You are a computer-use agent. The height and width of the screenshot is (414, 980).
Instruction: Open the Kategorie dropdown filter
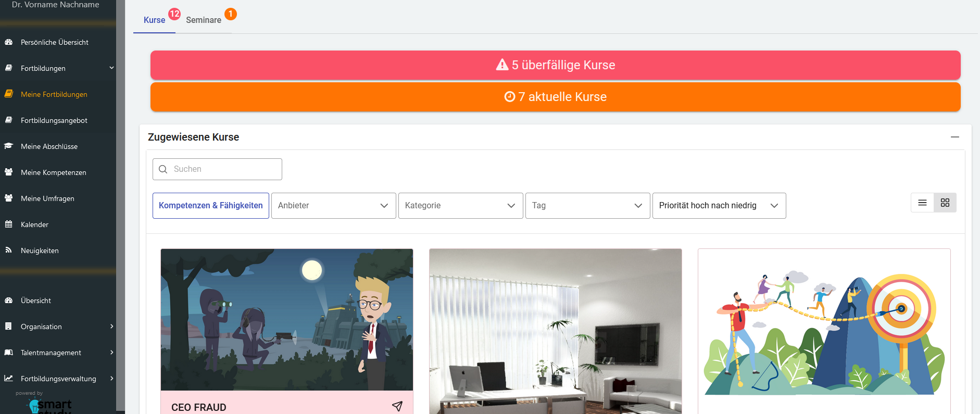tap(460, 206)
